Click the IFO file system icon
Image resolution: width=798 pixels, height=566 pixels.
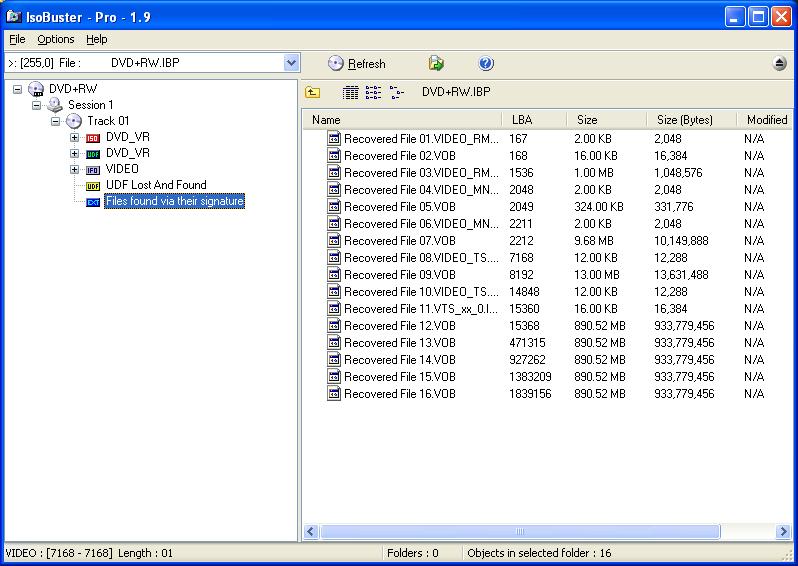click(x=93, y=170)
